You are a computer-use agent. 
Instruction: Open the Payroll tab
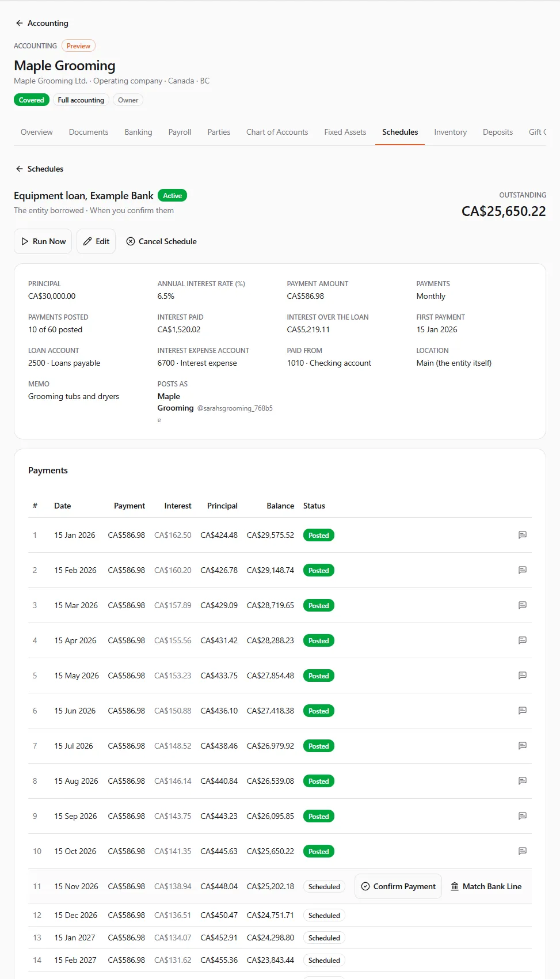tap(180, 132)
